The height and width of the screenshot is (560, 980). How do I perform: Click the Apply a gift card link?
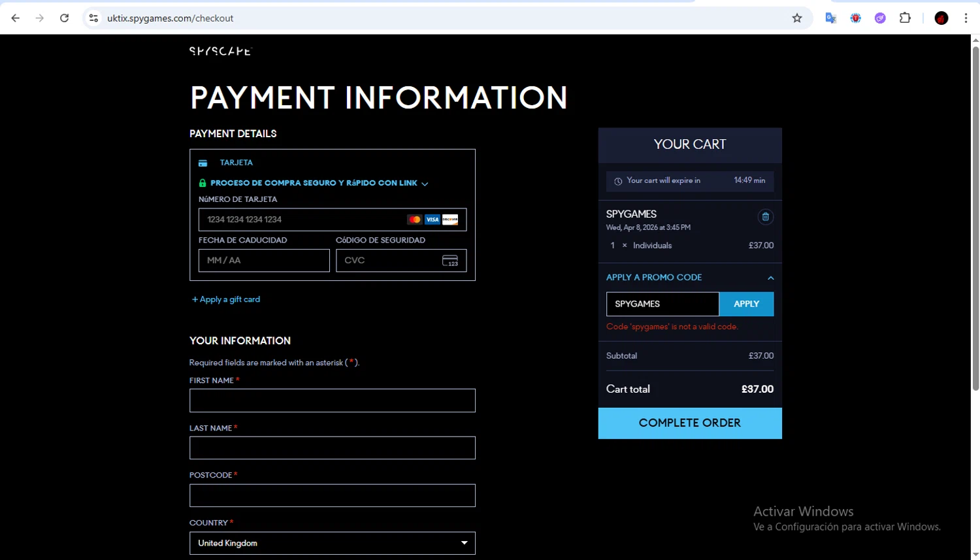tap(226, 299)
